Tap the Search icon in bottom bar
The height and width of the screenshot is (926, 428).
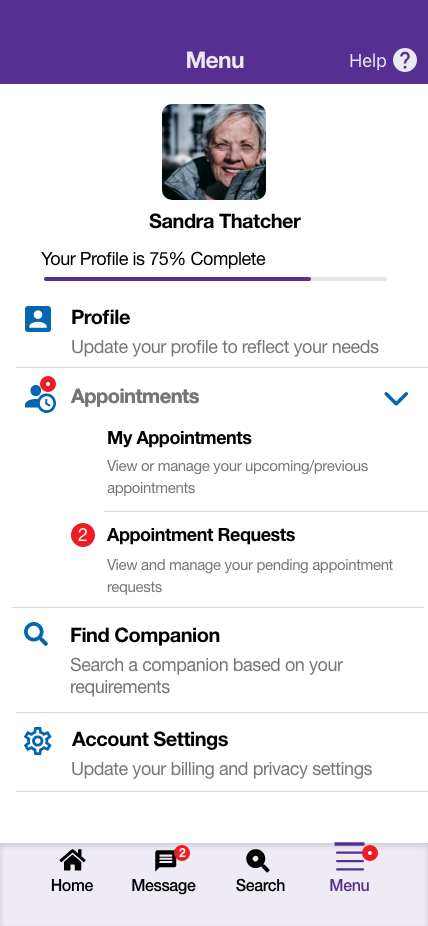pos(257,861)
